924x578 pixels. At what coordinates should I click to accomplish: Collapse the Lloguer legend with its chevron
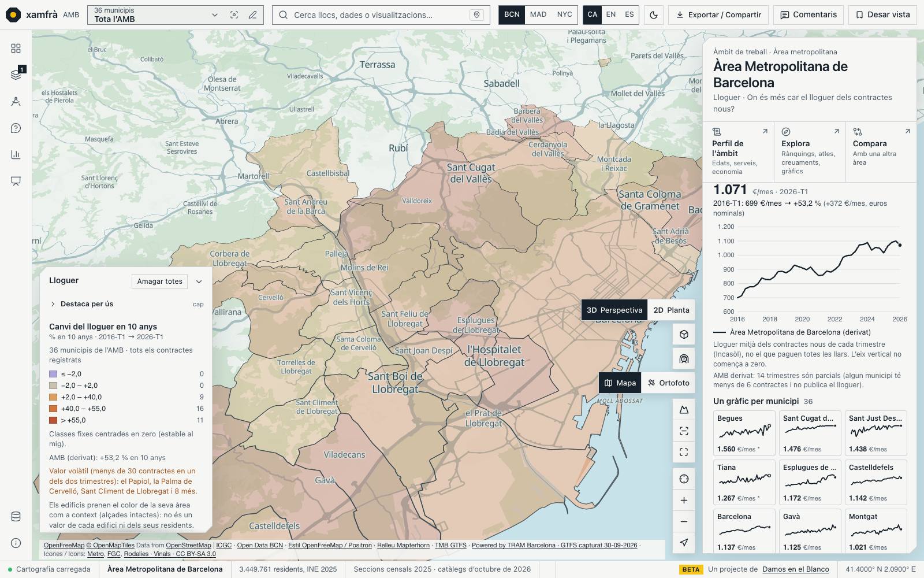pos(199,281)
